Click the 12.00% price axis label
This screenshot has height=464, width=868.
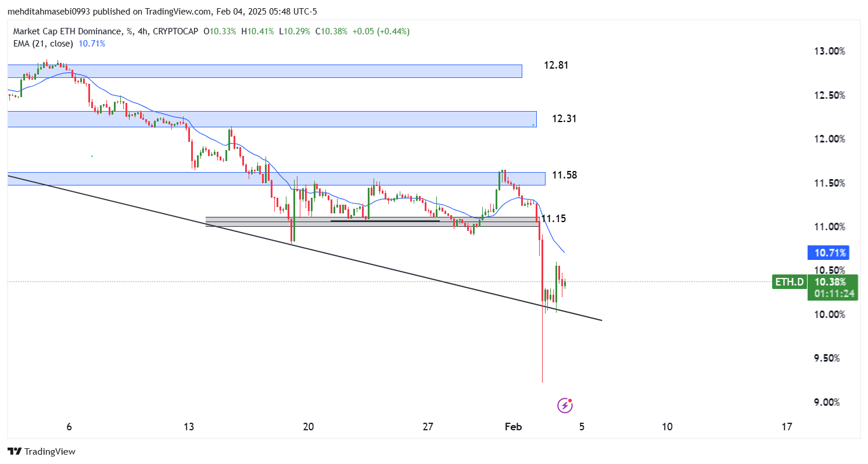tap(828, 139)
